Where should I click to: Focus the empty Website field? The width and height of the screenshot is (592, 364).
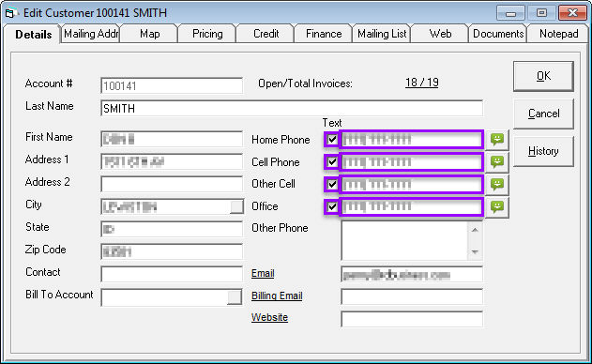pos(412,319)
